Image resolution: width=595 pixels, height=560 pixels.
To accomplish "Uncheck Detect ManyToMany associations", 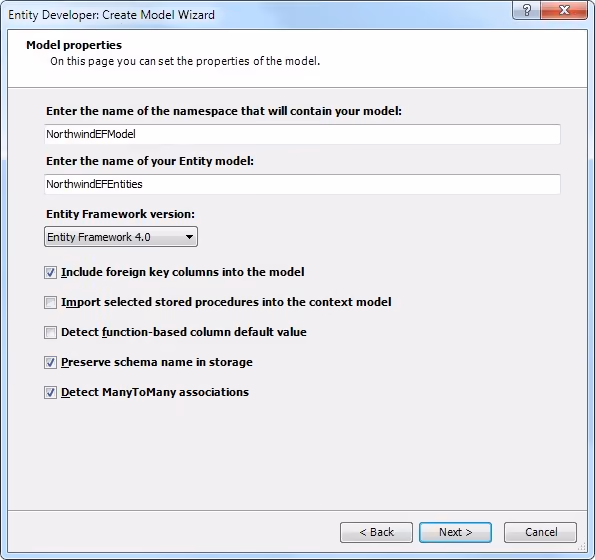I will click(x=50, y=392).
